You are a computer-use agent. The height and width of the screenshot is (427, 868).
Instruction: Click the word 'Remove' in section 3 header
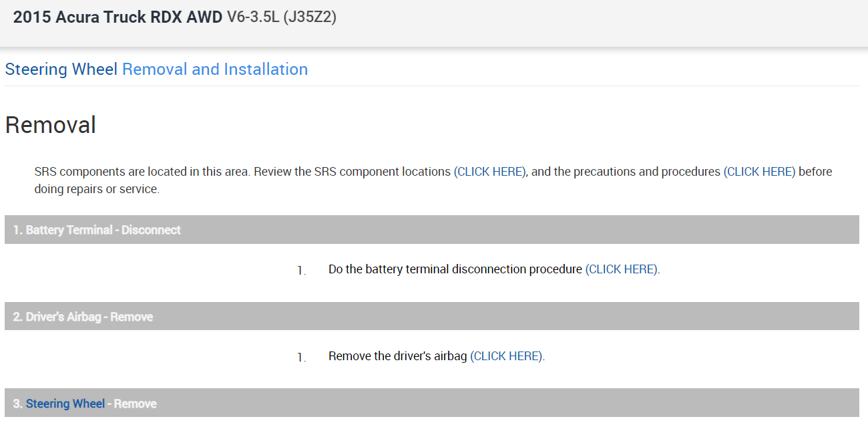(x=136, y=404)
